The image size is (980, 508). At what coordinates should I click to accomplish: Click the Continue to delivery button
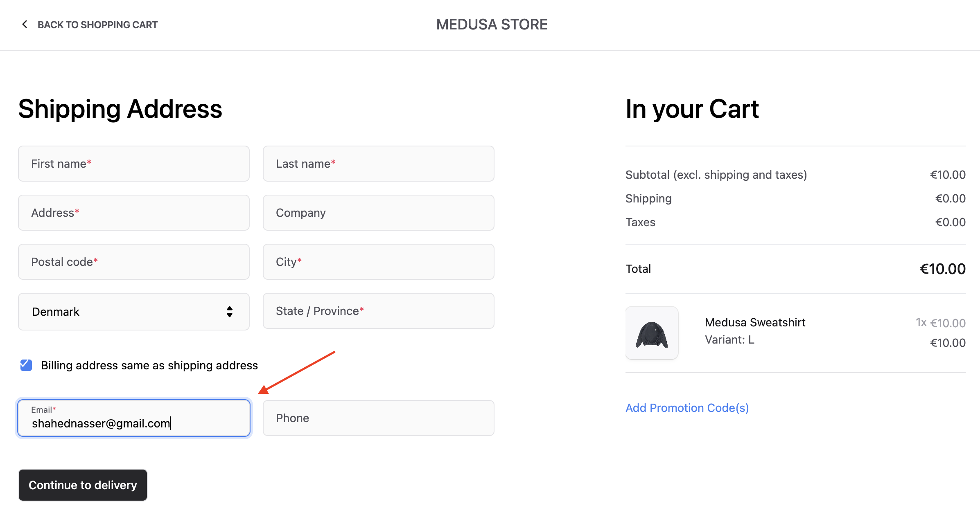coord(83,485)
